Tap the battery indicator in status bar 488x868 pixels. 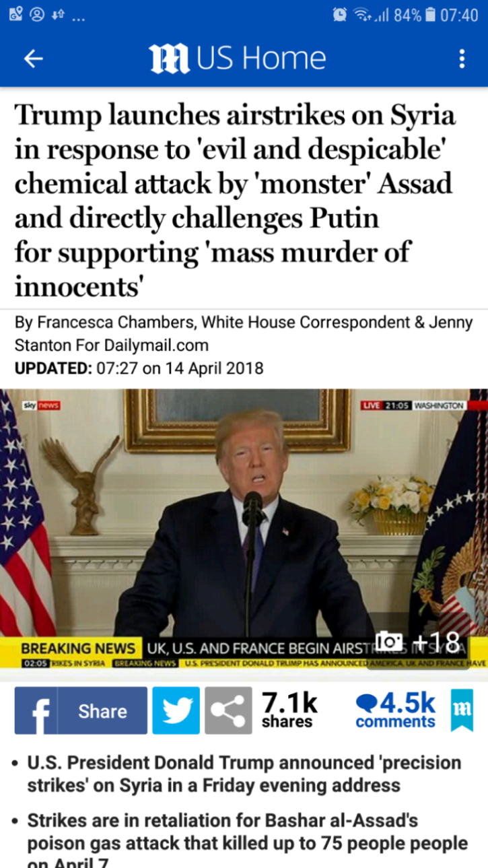click(431, 15)
